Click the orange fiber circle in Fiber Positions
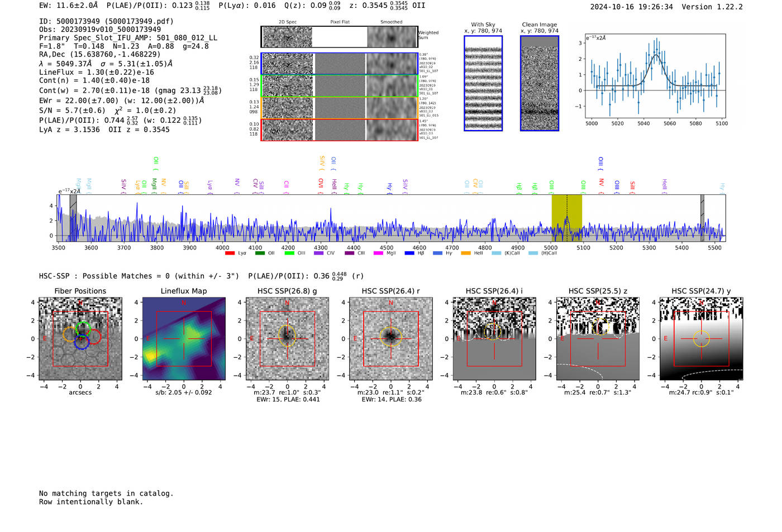Image resolution: width=782 pixels, height=532 pixels. (x=70, y=334)
